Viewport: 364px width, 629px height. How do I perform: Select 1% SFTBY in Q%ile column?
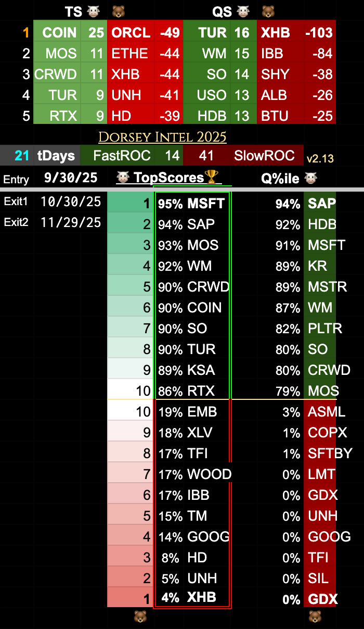[317, 454]
